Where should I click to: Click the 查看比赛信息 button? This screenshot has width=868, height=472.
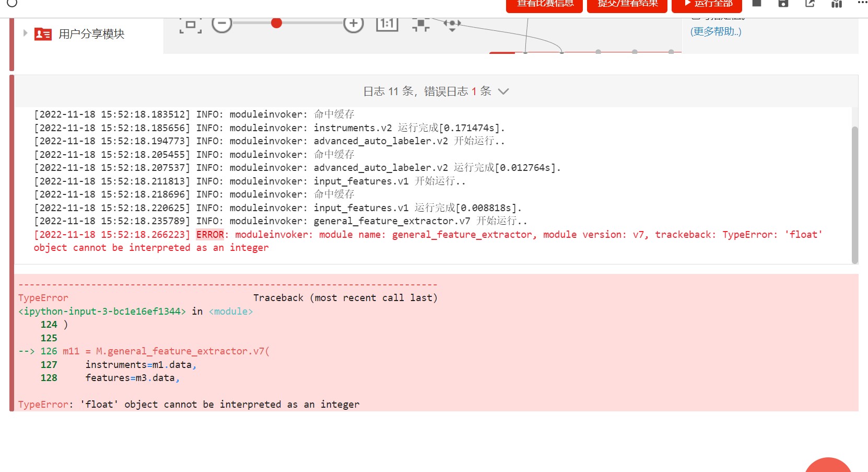pyautogui.click(x=544, y=5)
